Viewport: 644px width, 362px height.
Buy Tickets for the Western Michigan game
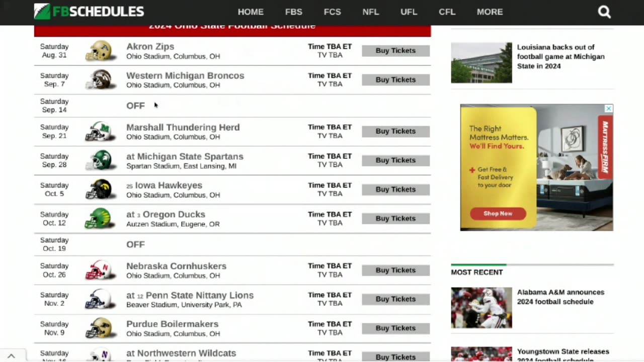tap(395, 80)
